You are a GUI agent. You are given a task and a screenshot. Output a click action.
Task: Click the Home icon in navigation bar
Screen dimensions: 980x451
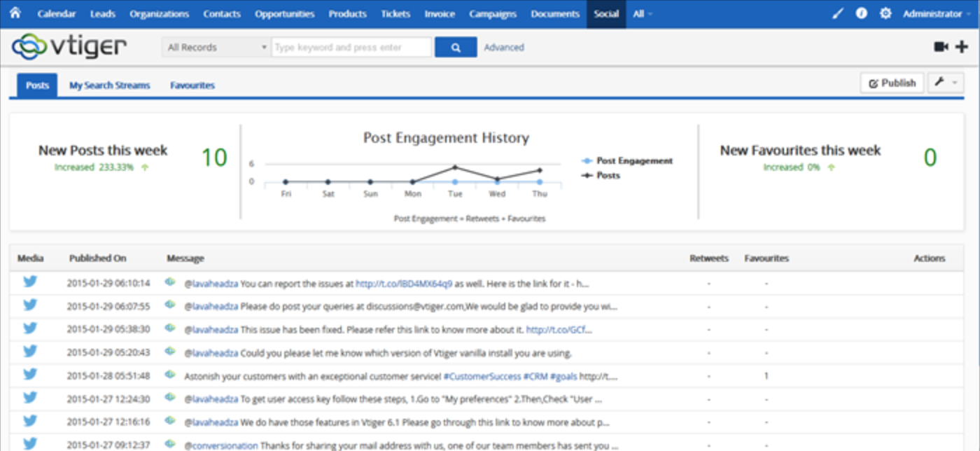[x=15, y=13]
